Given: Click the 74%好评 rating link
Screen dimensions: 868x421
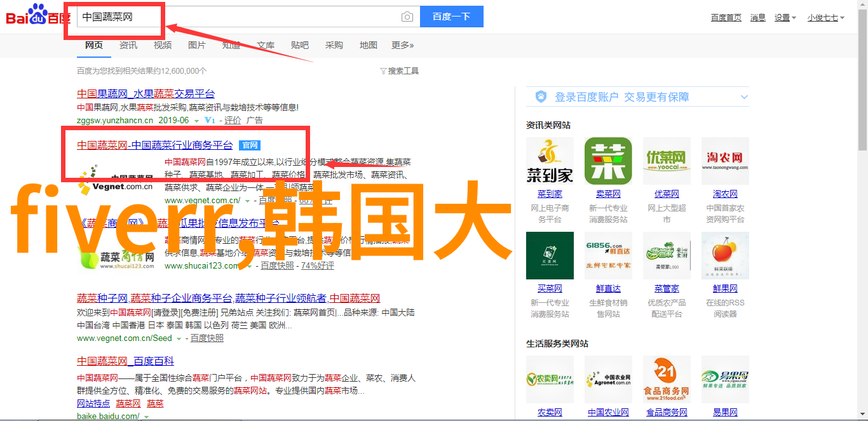Looking at the screenshot, I should tap(318, 266).
